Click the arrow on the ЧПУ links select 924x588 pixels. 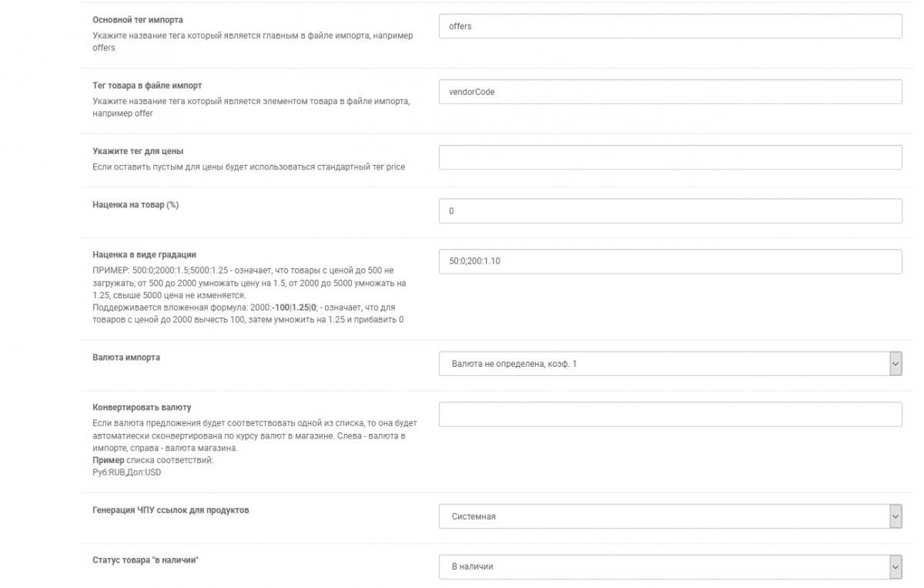(x=895, y=516)
